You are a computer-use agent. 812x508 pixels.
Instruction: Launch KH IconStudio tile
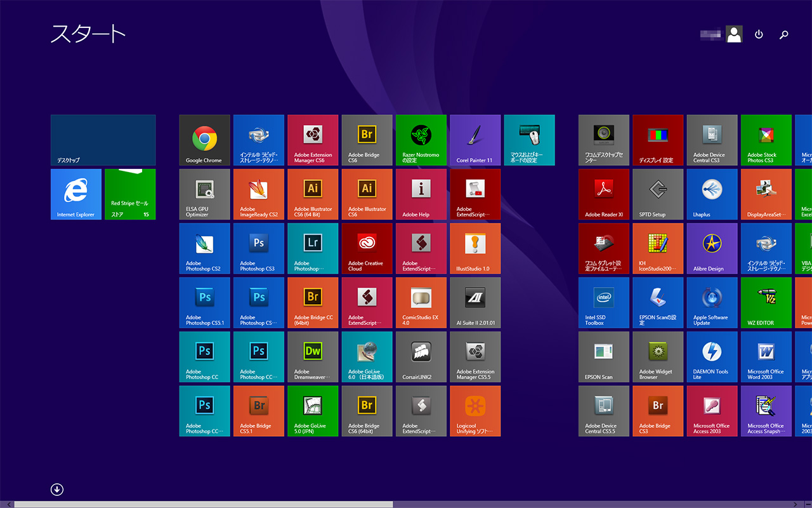pyautogui.click(x=658, y=249)
